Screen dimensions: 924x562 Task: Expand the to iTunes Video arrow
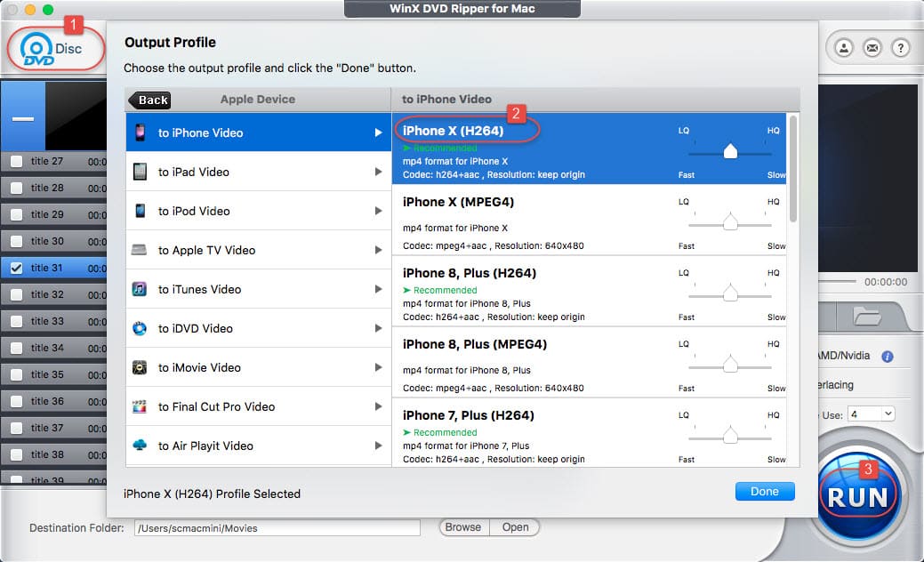coord(378,289)
